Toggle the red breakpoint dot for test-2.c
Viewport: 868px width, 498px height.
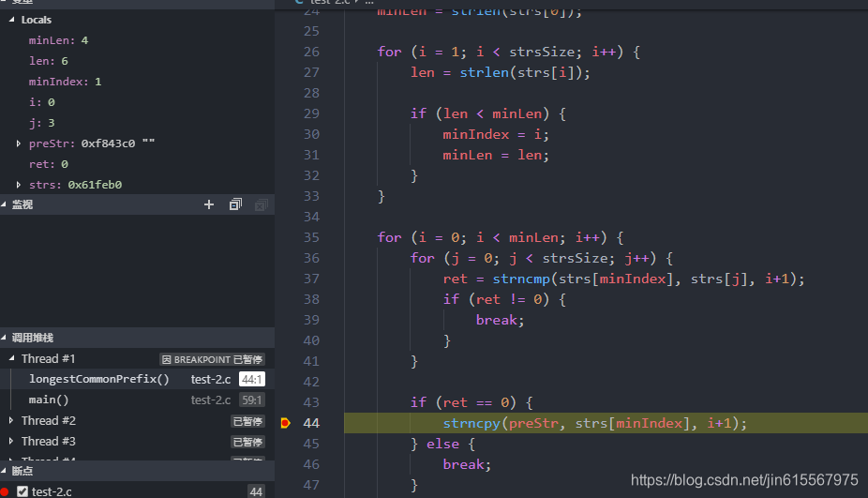[x=5, y=491]
